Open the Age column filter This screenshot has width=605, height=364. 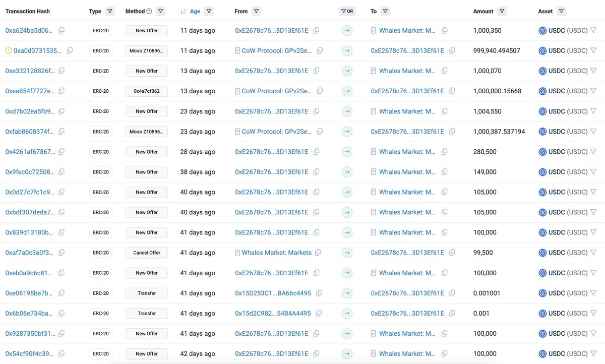tap(209, 11)
